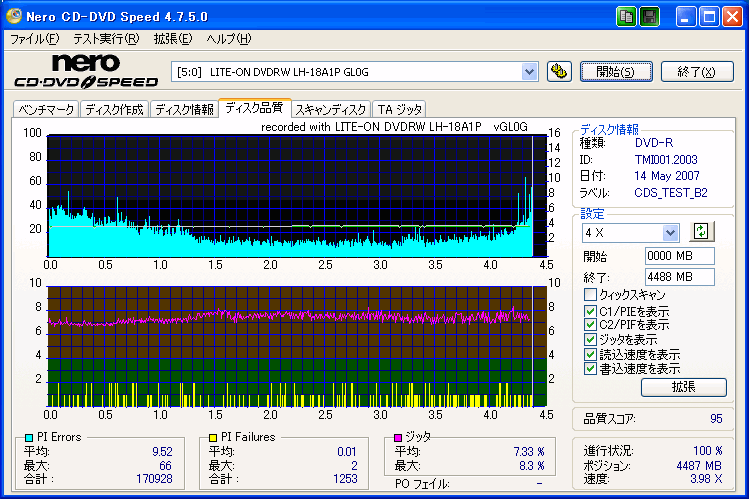
Task: Disable ジッタを表示 checkbox
Action: tap(590, 340)
